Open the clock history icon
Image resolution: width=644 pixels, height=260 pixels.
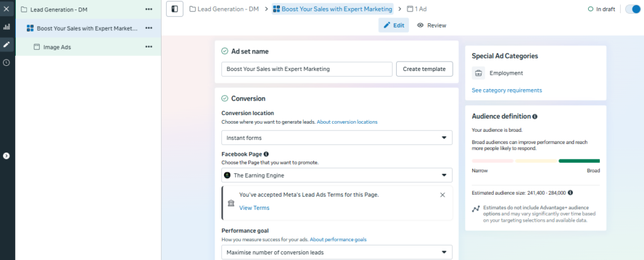tap(7, 62)
